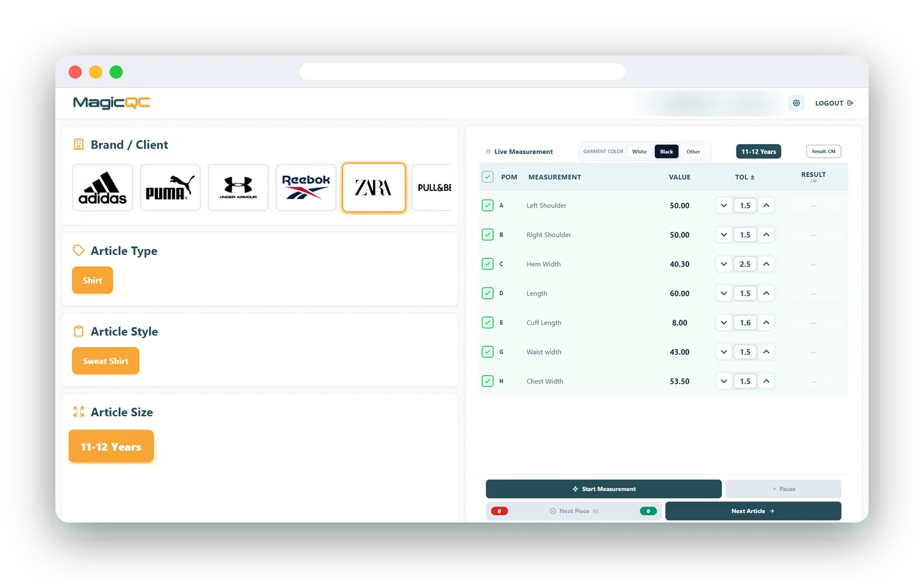Decrease tolerance for Length
This screenshot has height=578, width=924.
tap(724, 293)
